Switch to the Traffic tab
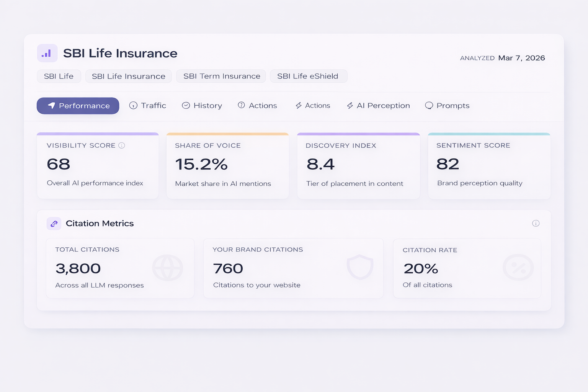The width and height of the screenshot is (588, 392). click(x=148, y=106)
